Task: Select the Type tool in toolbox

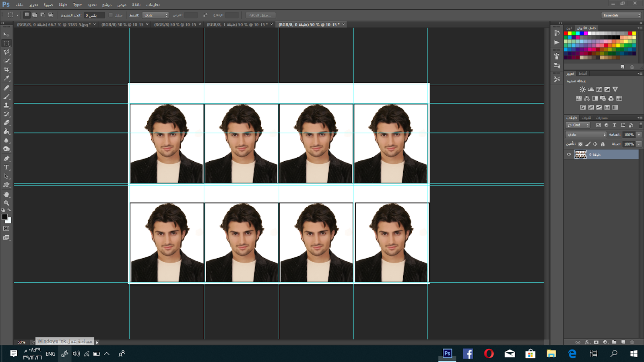Action: 6,167
